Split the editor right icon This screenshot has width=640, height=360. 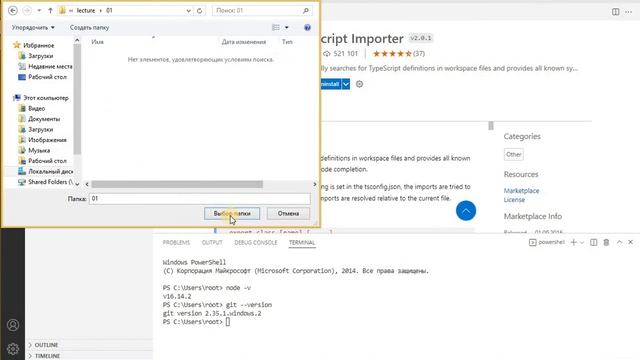616,12
